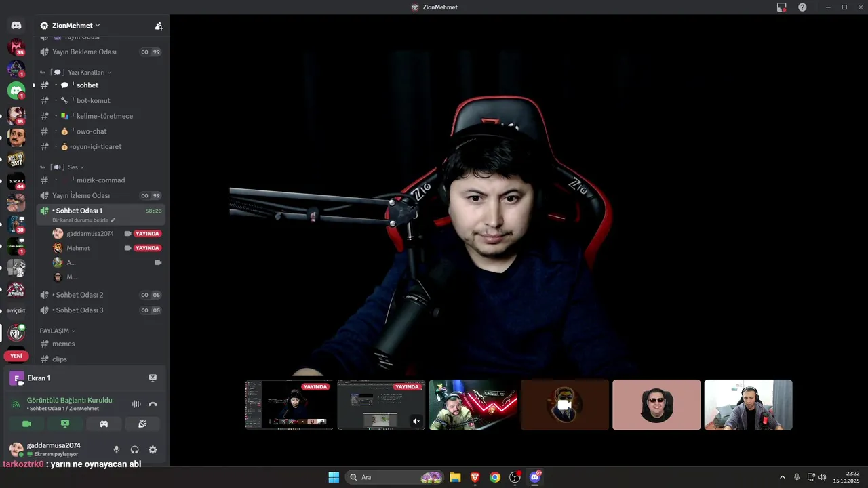This screenshot has height=488, width=868.
Task: Open the soundboard button
Action: click(142, 424)
